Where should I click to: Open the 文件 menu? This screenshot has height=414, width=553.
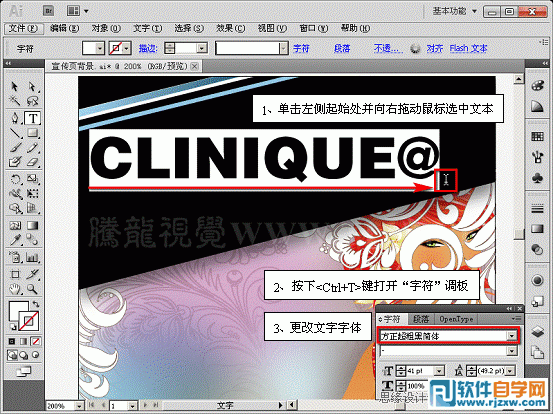click(23, 28)
